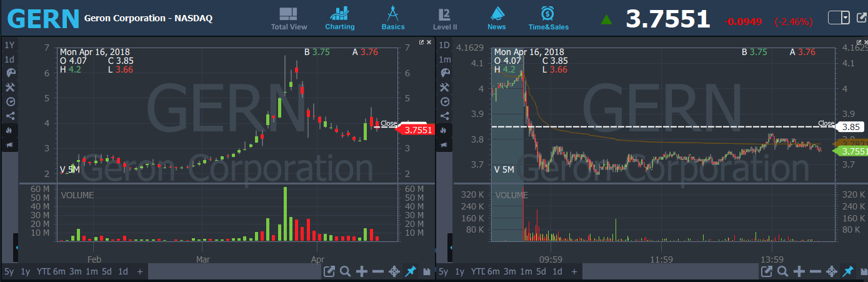Open tools (wrench) menu in right chart
Image resolution: width=868 pixels, height=282 pixels.
(x=444, y=87)
